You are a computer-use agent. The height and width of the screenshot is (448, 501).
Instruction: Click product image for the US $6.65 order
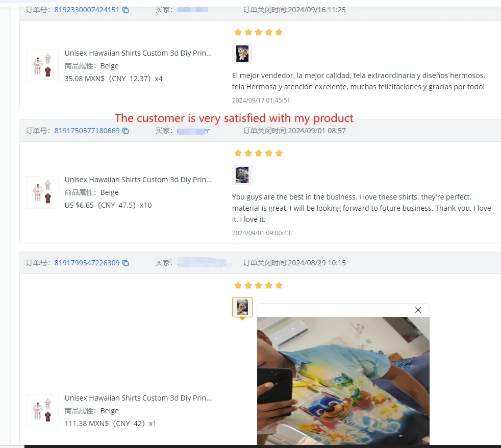pos(42,192)
